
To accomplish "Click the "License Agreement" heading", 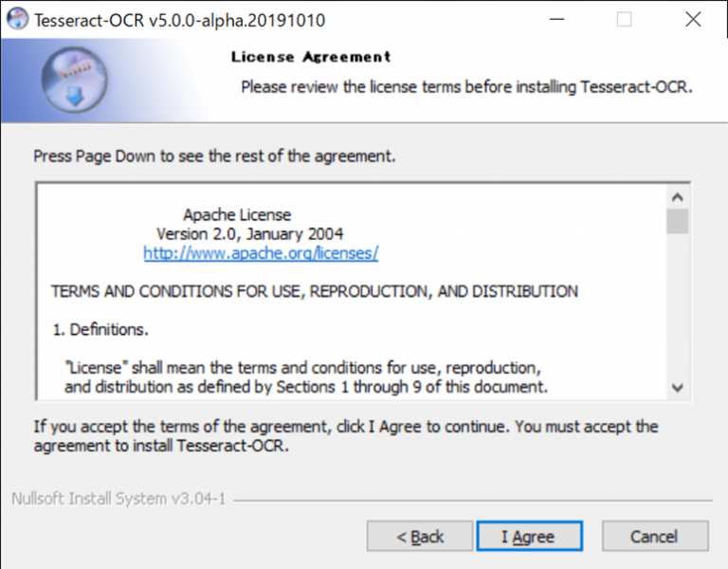I will (x=311, y=57).
